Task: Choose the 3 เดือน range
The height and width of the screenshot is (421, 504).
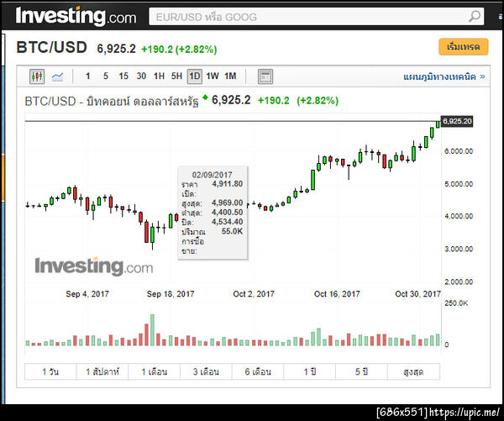Action: click(206, 371)
